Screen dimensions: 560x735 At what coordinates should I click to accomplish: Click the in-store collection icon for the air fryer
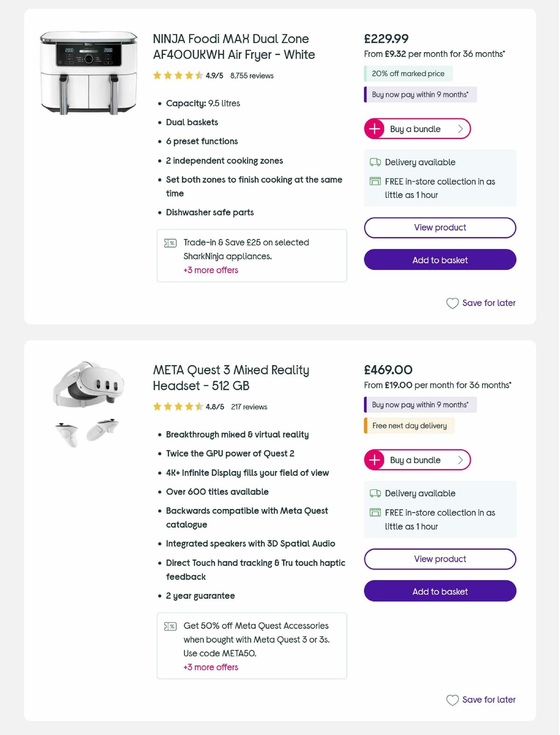pyautogui.click(x=375, y=181)
